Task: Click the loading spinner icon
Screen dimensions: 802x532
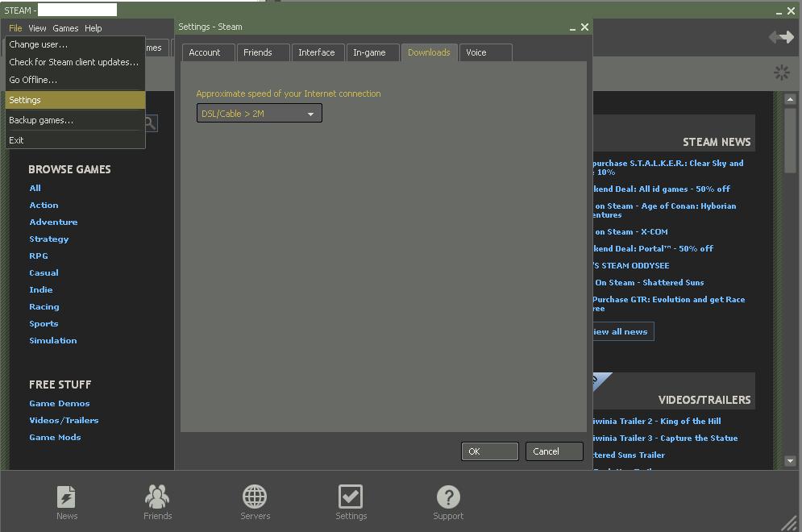Action: (x=782, y=73)
